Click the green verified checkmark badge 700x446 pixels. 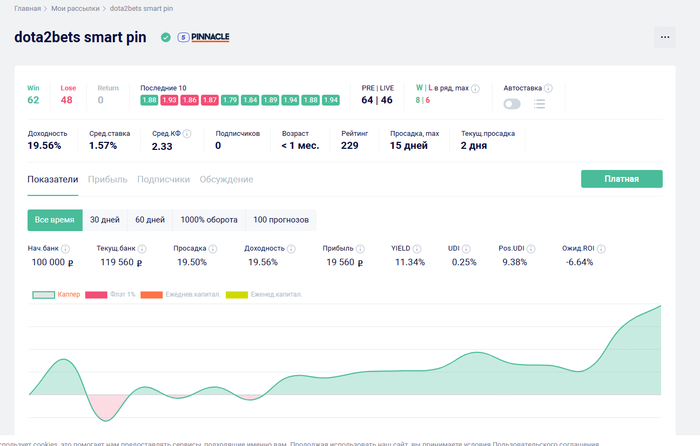click(x=165, y=38)
